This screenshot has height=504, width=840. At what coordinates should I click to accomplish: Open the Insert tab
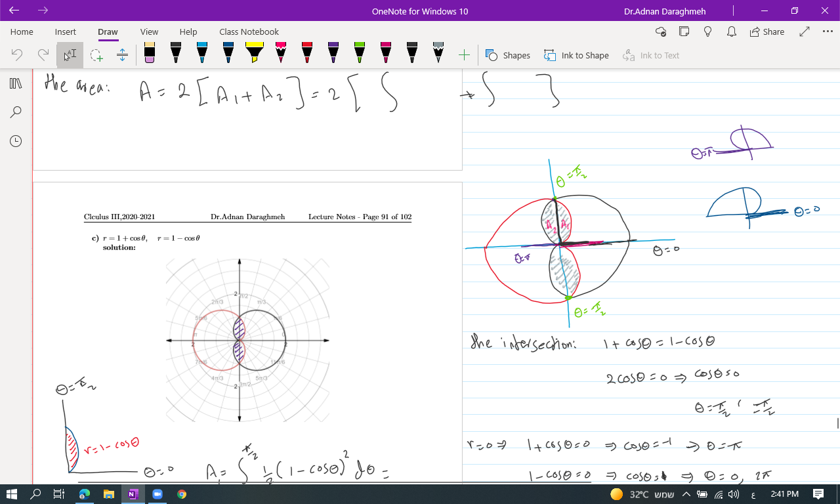(x=66, y=31)
